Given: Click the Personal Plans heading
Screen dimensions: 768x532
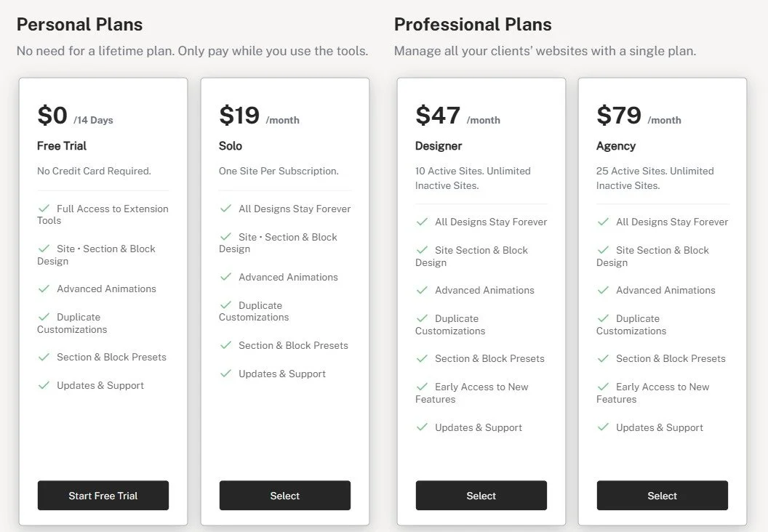Looking at the screenshot, I should [x=79, y=25].
